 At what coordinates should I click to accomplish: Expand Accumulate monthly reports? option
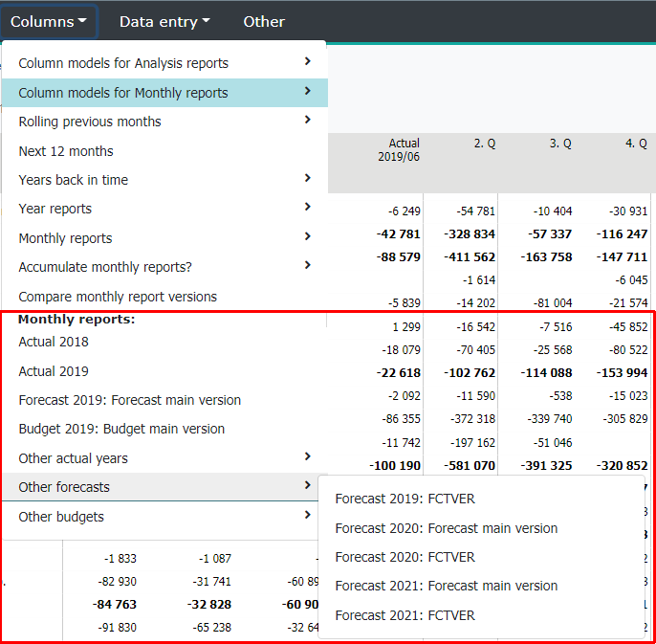point(164,267)
